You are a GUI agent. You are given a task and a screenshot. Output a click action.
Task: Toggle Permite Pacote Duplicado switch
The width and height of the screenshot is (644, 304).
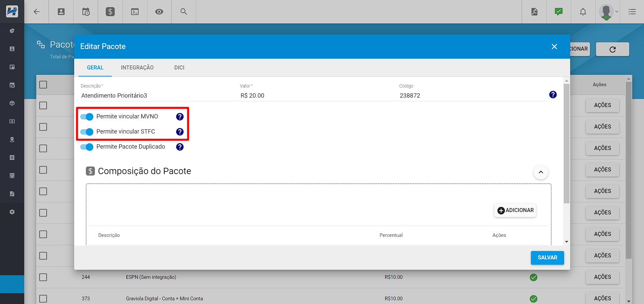pyautogui.click(x=87, y=147)
